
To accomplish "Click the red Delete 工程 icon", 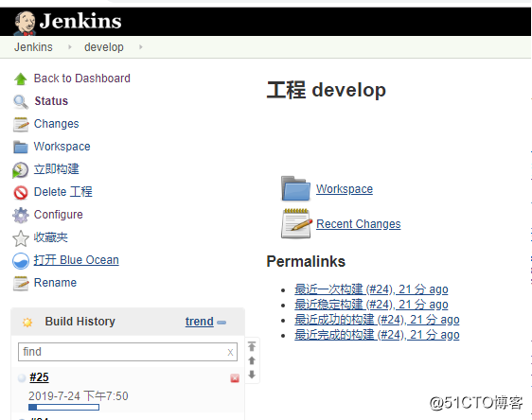I will point(21,193).
